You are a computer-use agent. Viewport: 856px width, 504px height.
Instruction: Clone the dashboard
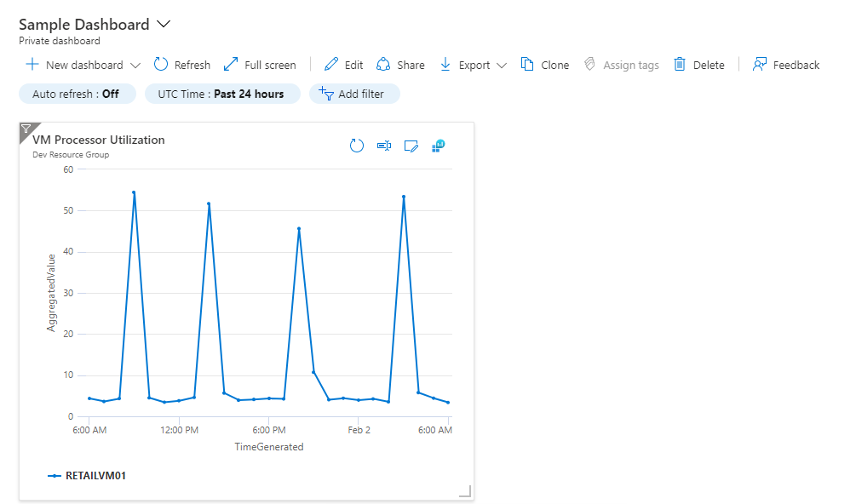[x=545, y=65]
